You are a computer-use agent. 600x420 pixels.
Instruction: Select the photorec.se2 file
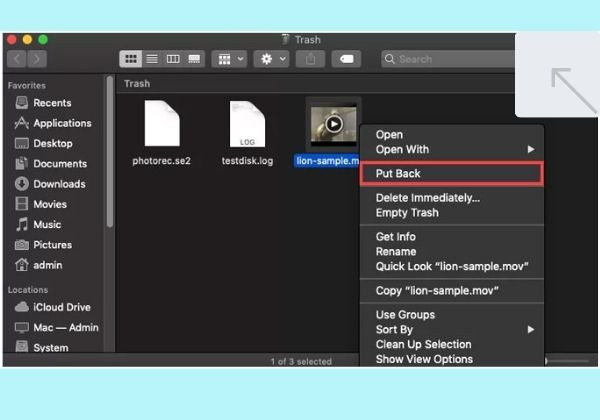(162, 124)
